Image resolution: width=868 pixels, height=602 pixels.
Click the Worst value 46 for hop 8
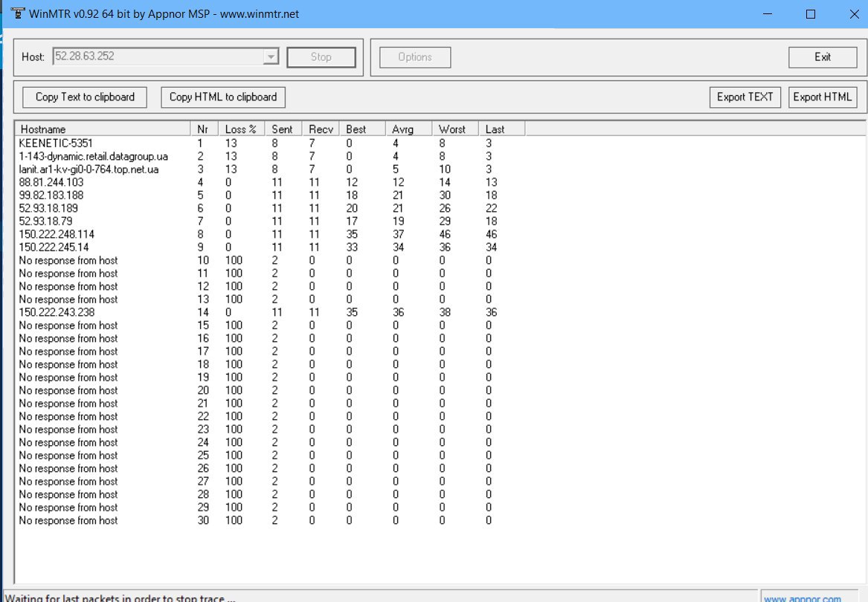(445, 234)
